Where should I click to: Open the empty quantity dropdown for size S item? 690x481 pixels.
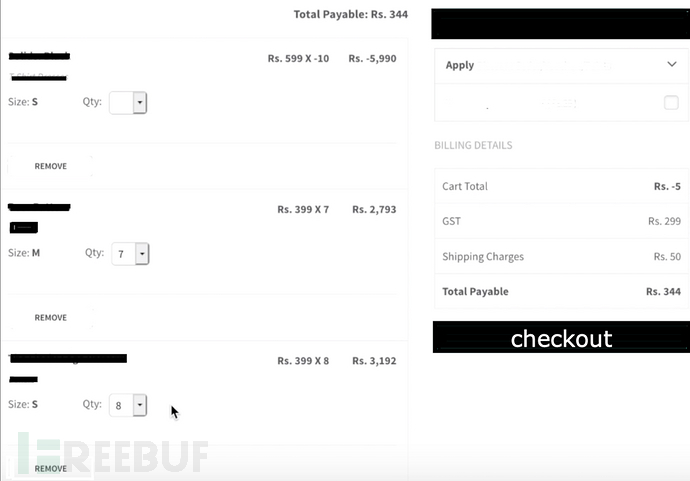pyautogui.click(x=128, y=103)
